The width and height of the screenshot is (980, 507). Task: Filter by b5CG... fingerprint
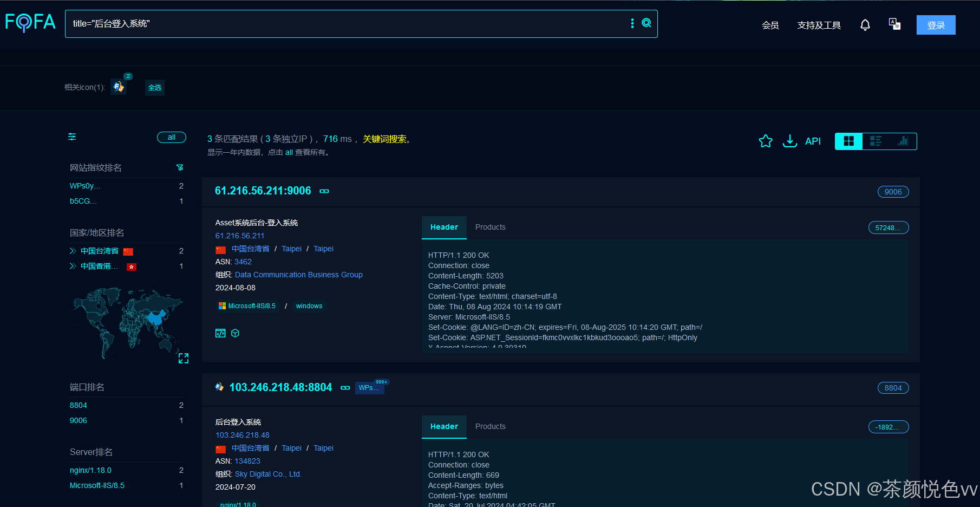pyautogui.click(x=83, y=201)
